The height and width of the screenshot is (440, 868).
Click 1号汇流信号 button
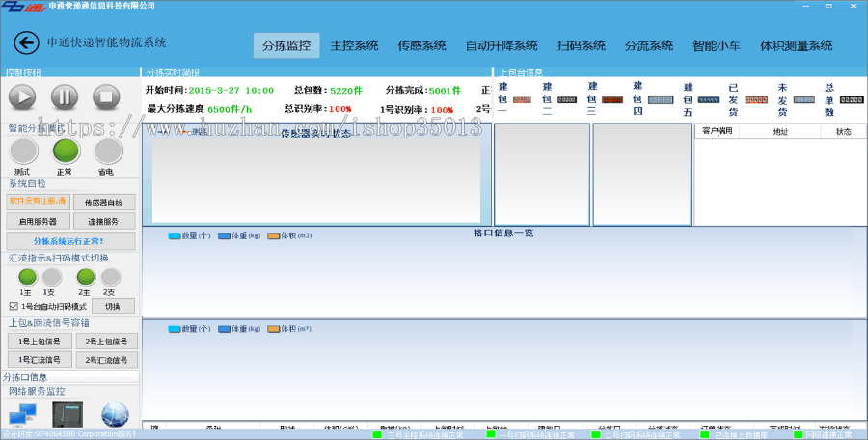40,360
